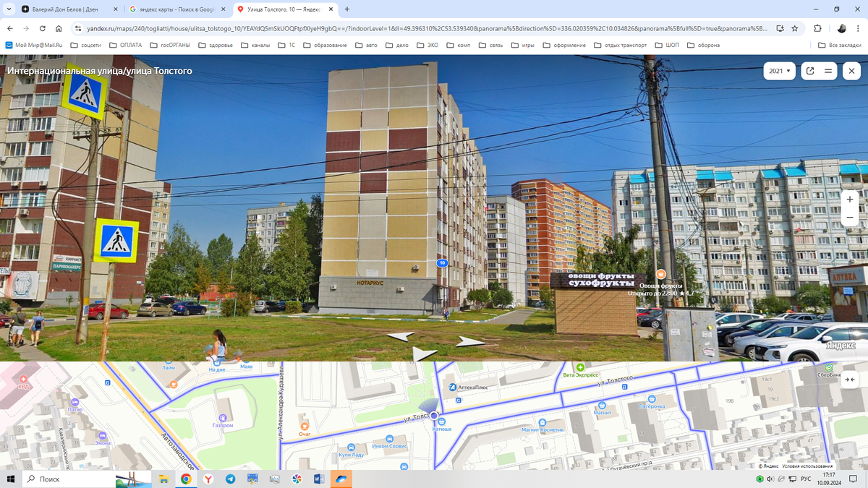Select the Вита Экспресс marker
This screenshot has height=488, width=868.
pyautogui.click(x=580, y=367)
